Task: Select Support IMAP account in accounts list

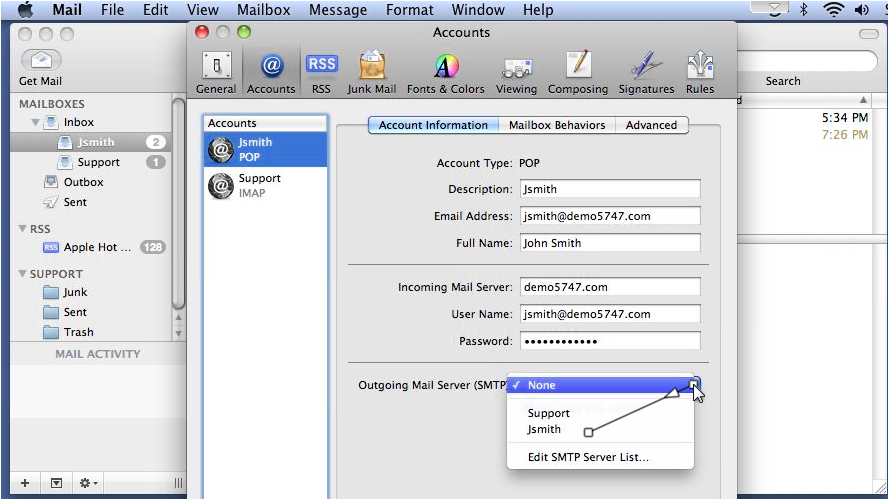Action: tap(265, 185)
